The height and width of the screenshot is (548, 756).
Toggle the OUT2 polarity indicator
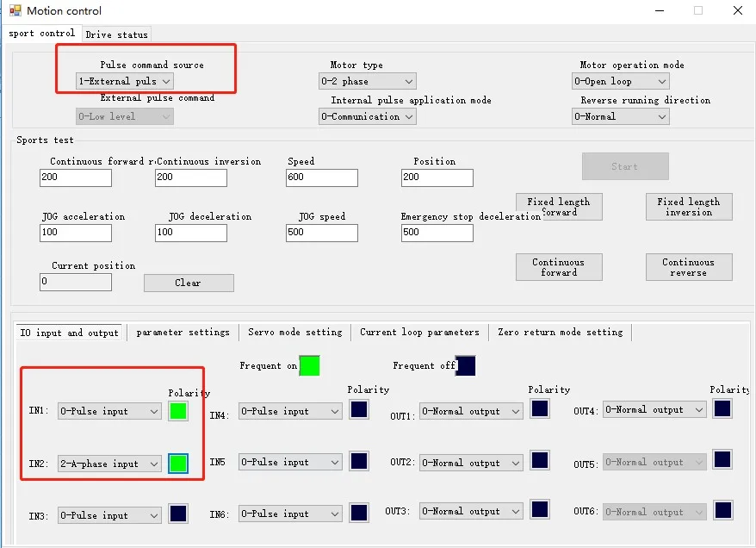click(540, 460)
